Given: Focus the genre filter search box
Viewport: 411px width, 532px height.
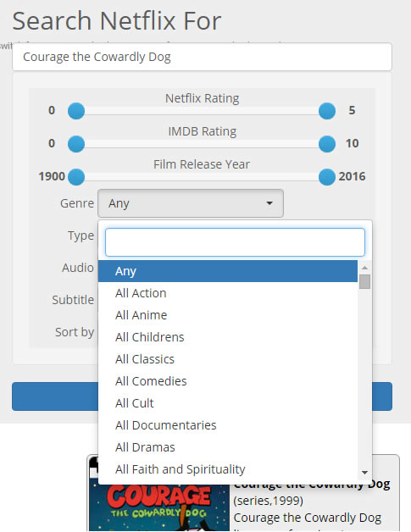Looking at the screenshot, I should 235,242.
